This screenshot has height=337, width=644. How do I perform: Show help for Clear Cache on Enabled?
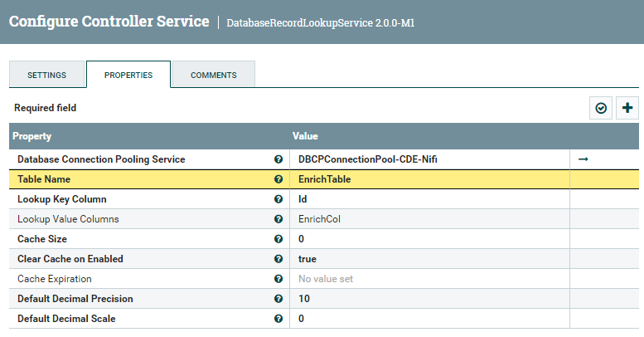(278, 259)
